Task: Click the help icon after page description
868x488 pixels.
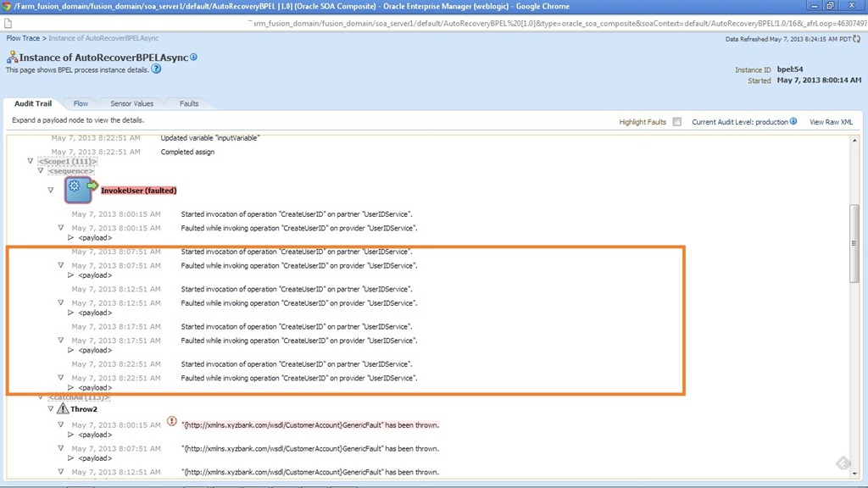Action: (156, 69)
